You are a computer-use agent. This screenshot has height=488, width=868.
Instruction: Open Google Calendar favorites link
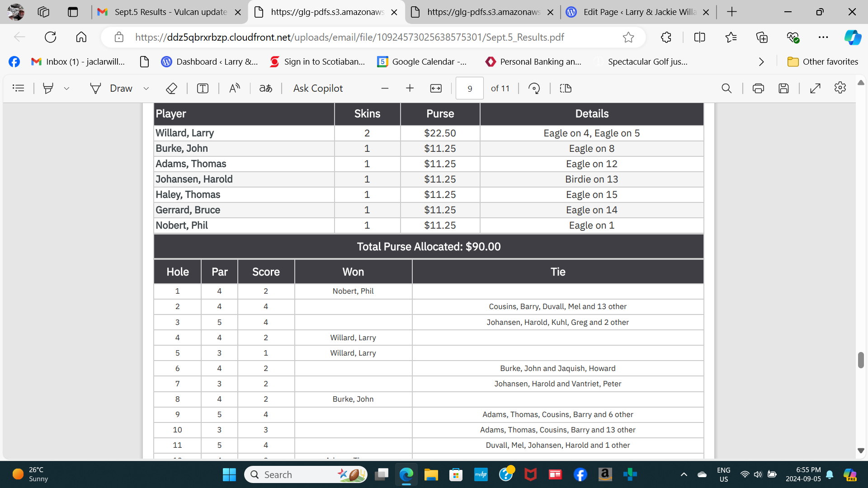point(421,62)
